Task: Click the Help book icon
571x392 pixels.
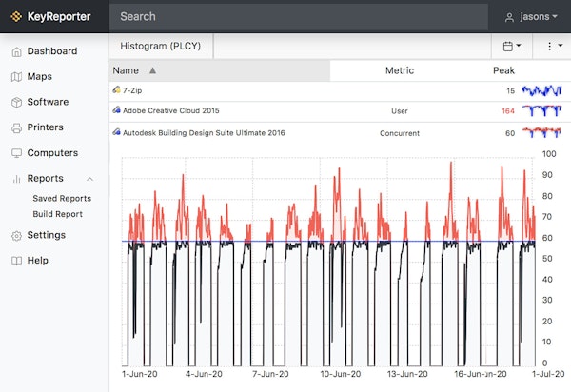Action: 16,261
